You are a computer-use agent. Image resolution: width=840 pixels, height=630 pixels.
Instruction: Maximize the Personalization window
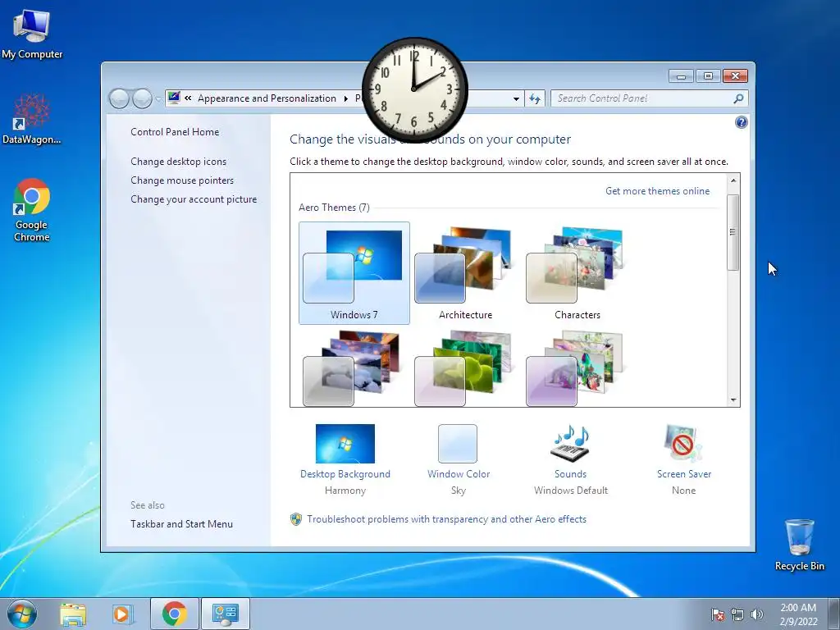pyautogui.click(x=708, y=76)
